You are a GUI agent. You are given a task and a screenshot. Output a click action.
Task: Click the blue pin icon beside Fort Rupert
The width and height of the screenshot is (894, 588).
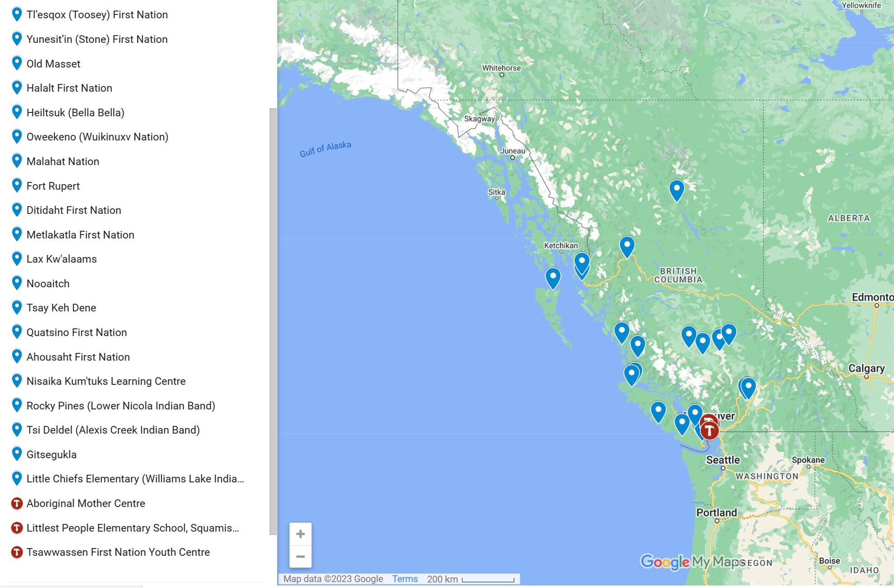(x=17, y=185)
